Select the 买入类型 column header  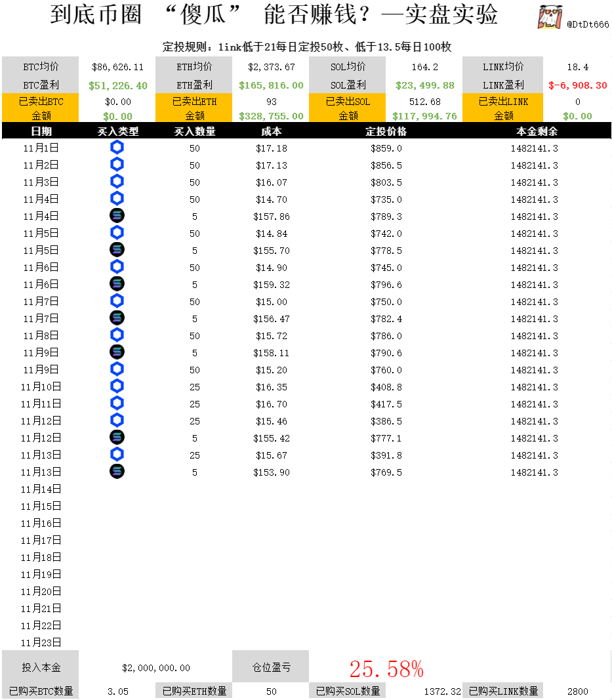point(118,131)
